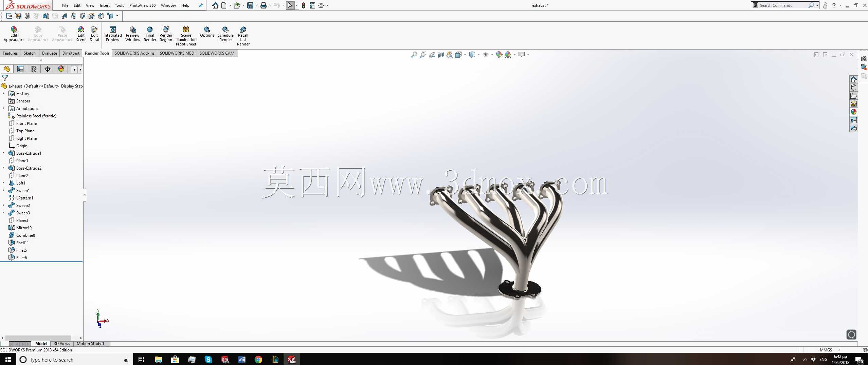
Task: Open the Insert menu
Action: click(x=105, y=5)
